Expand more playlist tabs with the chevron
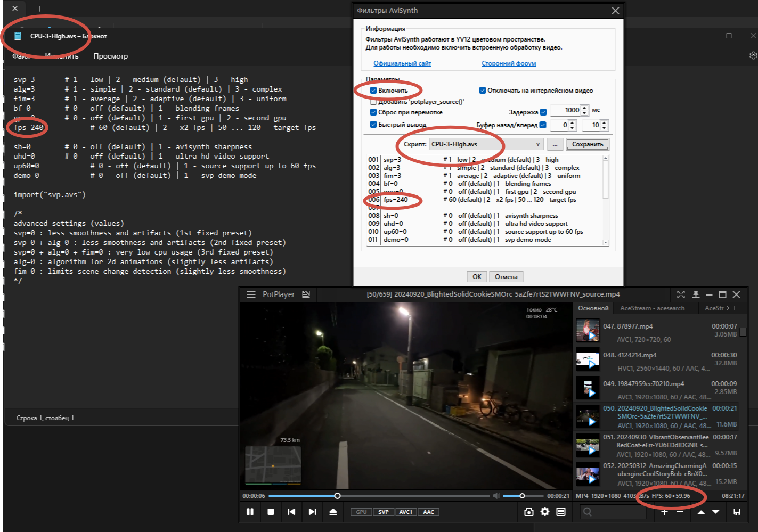758x532 pixels. coord(728,308)
